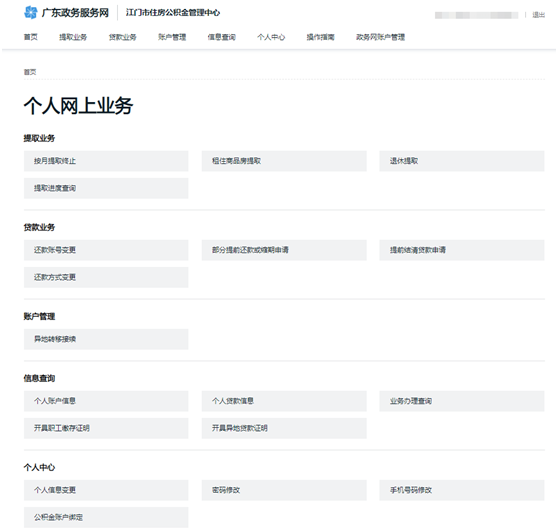Screen dimensions: 558x531
Task: Open the 信息查询 navigation item
Action: (x=221, y=37)
